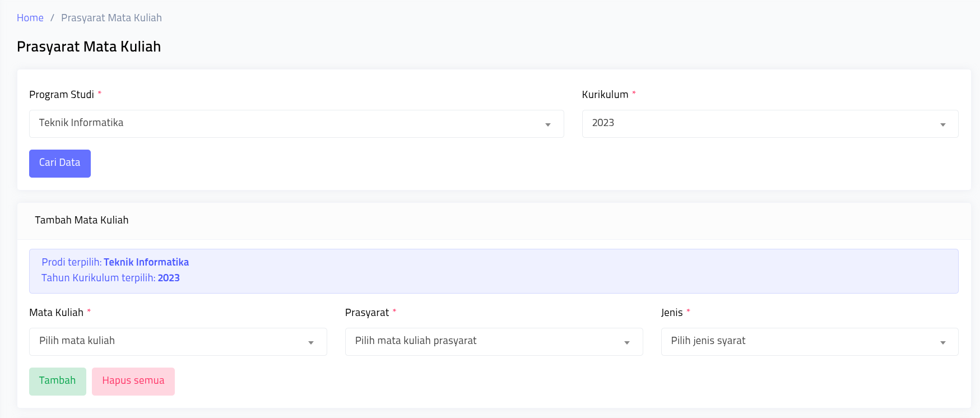Click the caret arrow of Prasyarat dropdown
This screenshot has height=418, width=980.
tap(627, 342)
